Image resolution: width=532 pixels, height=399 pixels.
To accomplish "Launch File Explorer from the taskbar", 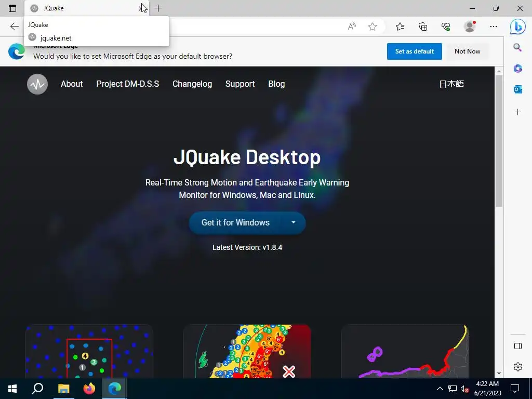I will 63,389.
